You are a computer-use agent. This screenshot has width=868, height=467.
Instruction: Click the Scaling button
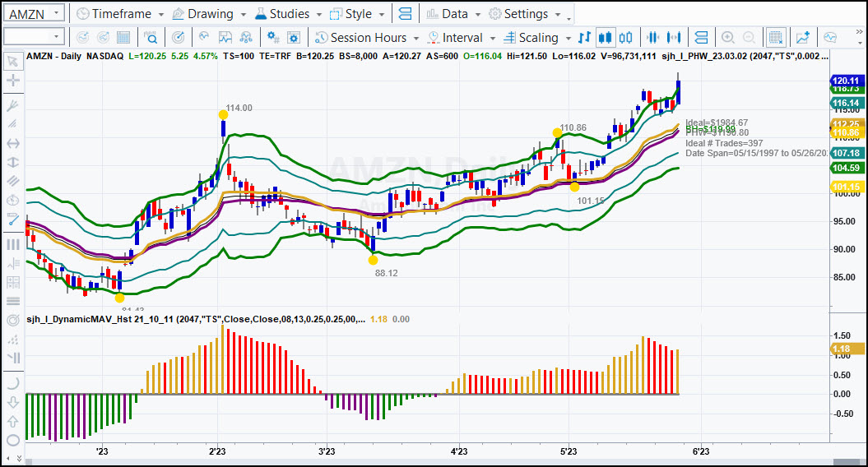pos(531,38)
